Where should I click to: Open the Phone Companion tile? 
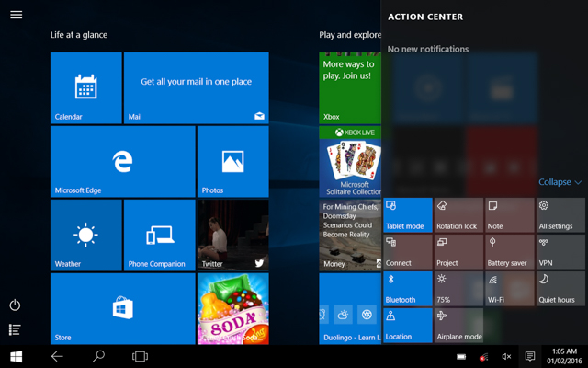pyautogui.click(x=159, y=236)
